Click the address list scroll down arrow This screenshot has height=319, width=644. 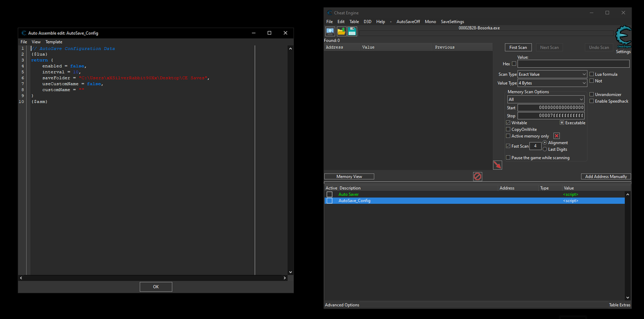click(x=627, y=297)
